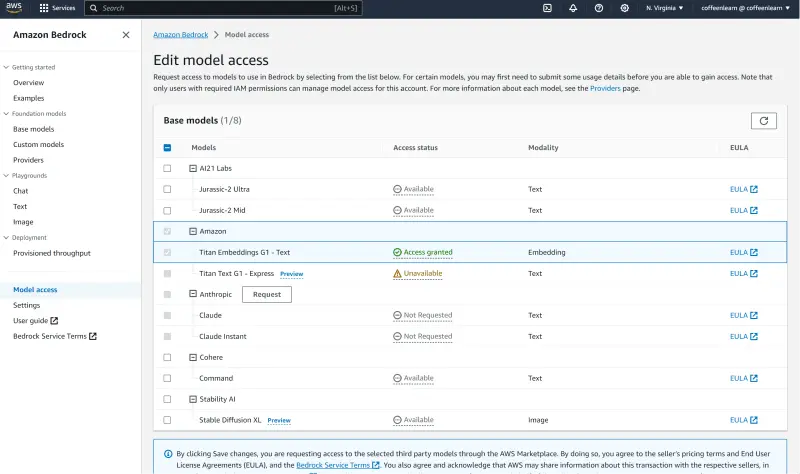Click the help question mark icon
This screenshot has height=474, width=800.
599,8
